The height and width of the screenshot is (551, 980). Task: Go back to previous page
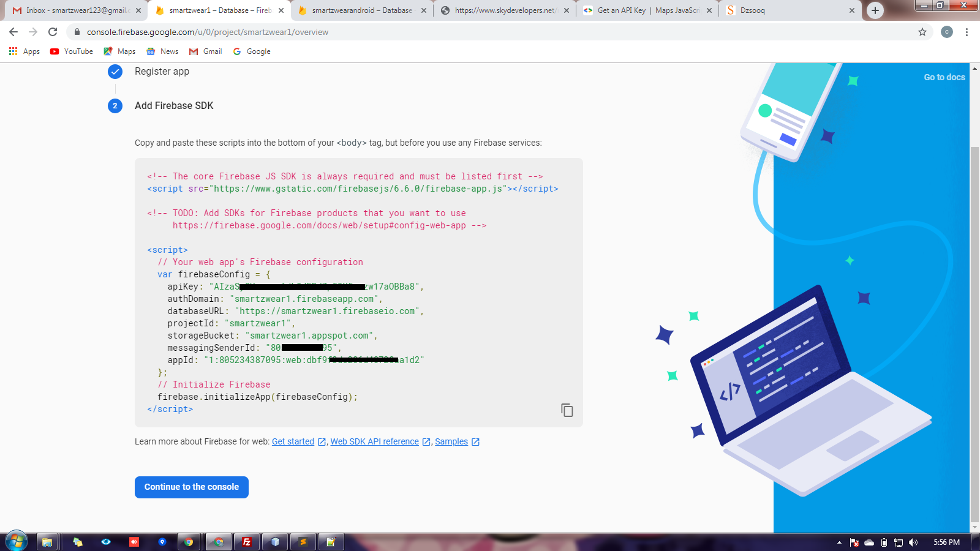click(x=13, y=32)
